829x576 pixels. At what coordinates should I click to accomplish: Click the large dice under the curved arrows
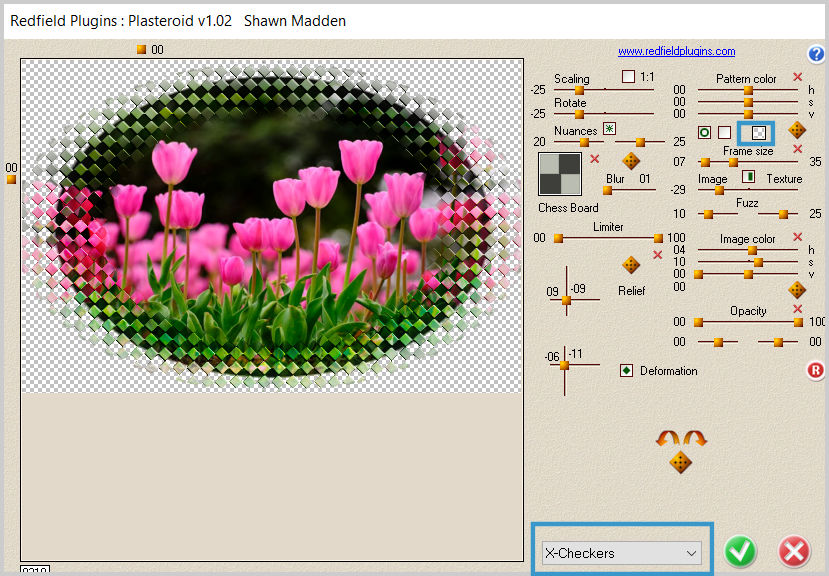tap(680, 462)
